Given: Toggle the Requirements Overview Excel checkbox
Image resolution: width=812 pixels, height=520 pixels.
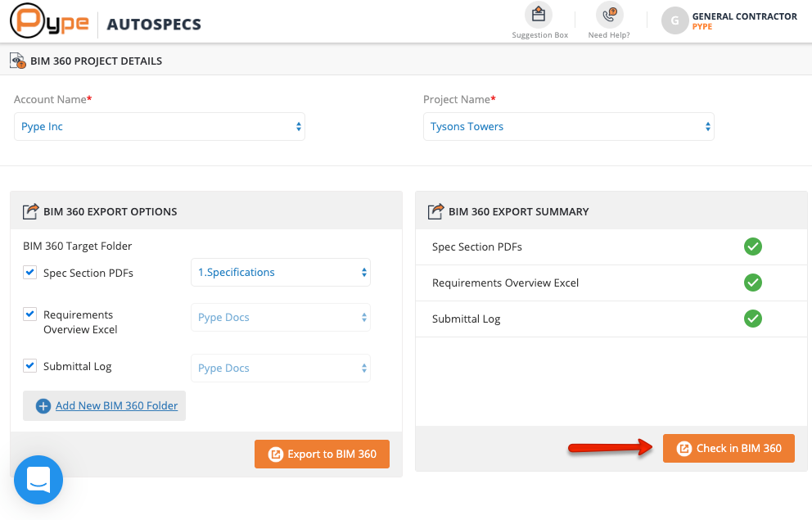Looking at the screenshot, I should click(x=30, y=314).
